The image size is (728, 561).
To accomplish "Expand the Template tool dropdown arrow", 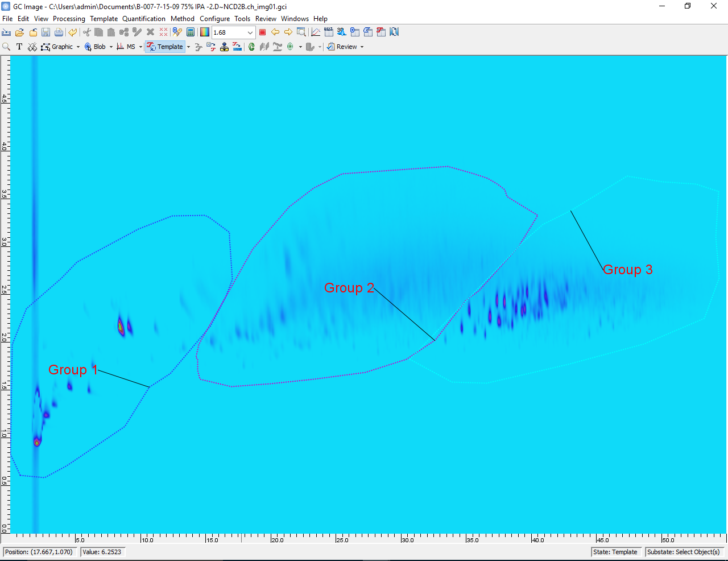I will click(x=188, y=47).
